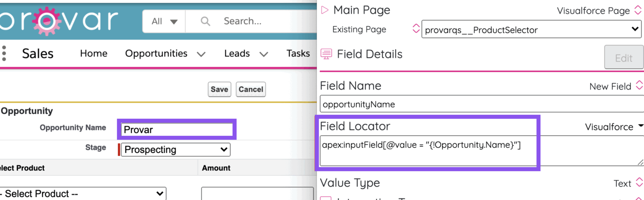The height and width of the screenshot is (200, 644).
Task: Open the Select Product dropdown
Action: coord(83,193)
